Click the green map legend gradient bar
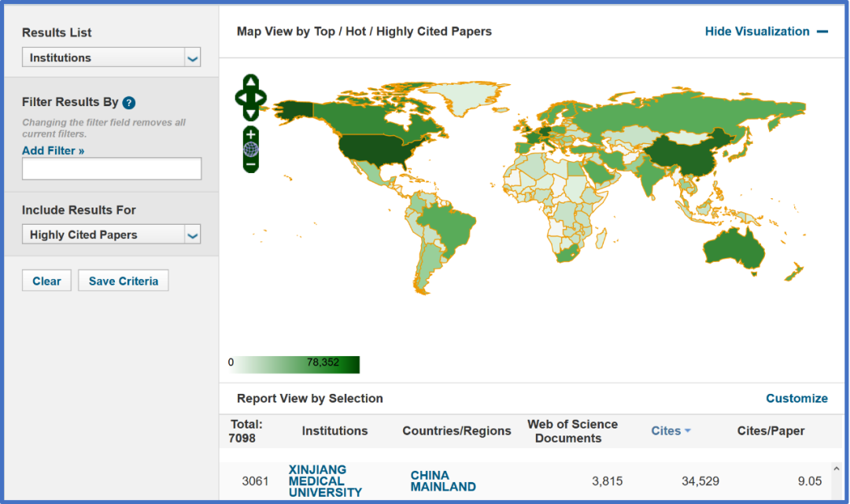Viewport: 850px width, 504px height. click(x=297, y=364)
